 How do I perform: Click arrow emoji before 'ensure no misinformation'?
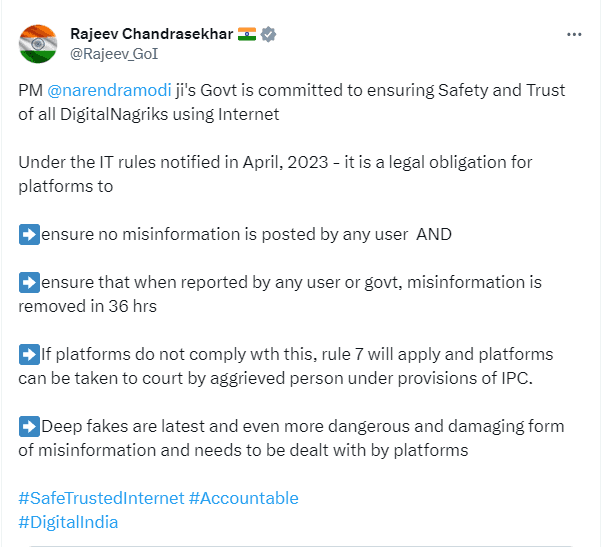[29, 235]
